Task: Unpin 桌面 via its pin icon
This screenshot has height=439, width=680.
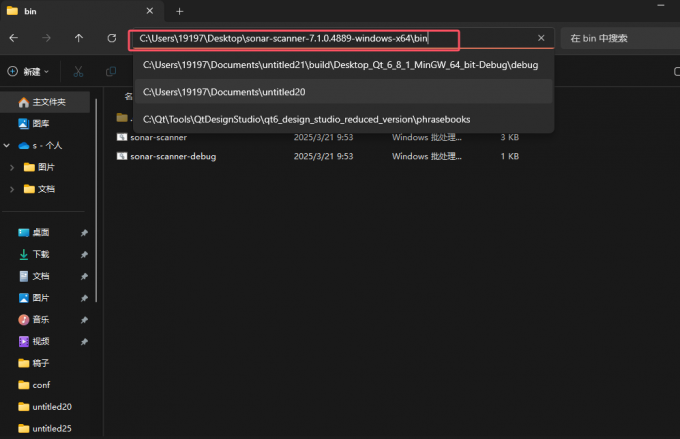Action: tap(84, 233)
